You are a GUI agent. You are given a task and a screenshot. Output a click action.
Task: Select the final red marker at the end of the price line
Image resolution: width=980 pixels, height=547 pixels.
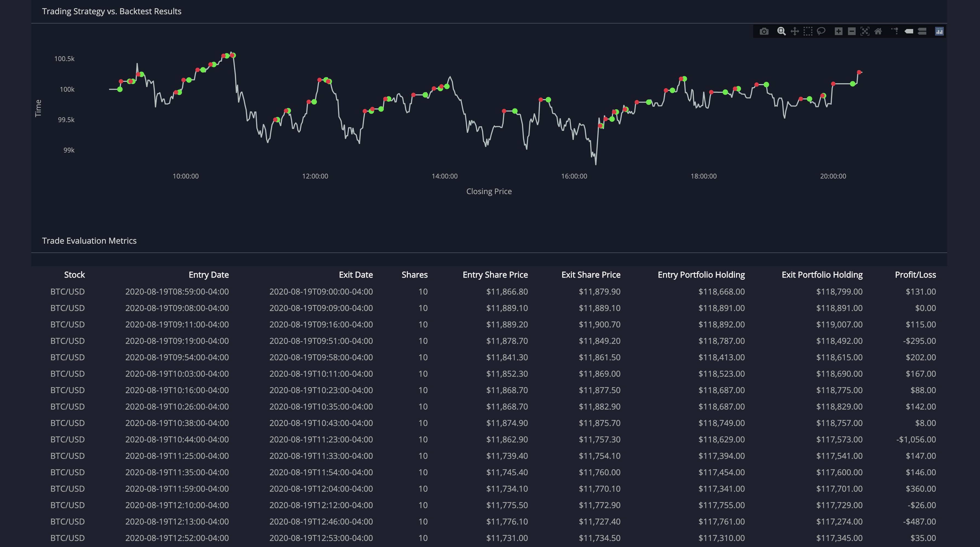859,72
